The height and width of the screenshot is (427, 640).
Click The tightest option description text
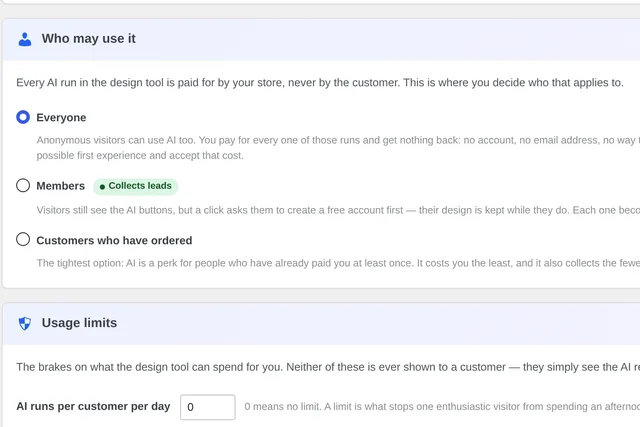pyautogui.click(x=338, y=263)
